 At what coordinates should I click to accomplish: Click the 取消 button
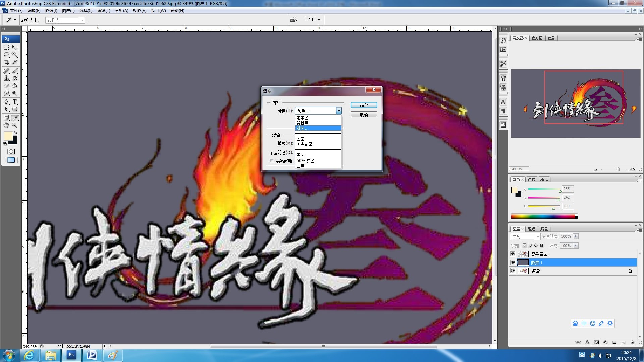[364, 115]
